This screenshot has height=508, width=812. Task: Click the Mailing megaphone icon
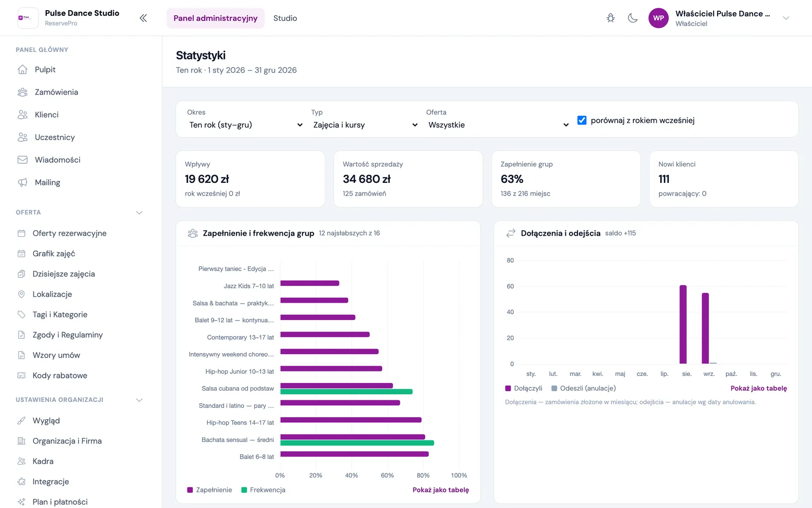coord(22,182)
